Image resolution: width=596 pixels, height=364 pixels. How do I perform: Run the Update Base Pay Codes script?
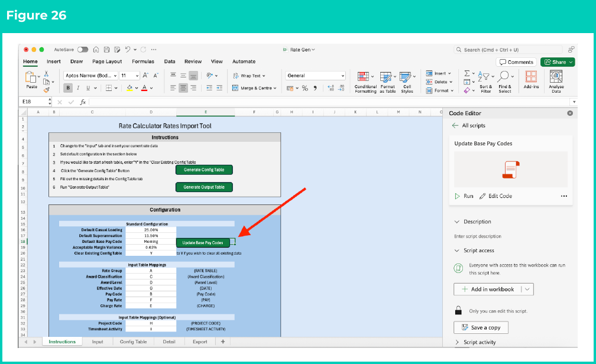[464, 196]
